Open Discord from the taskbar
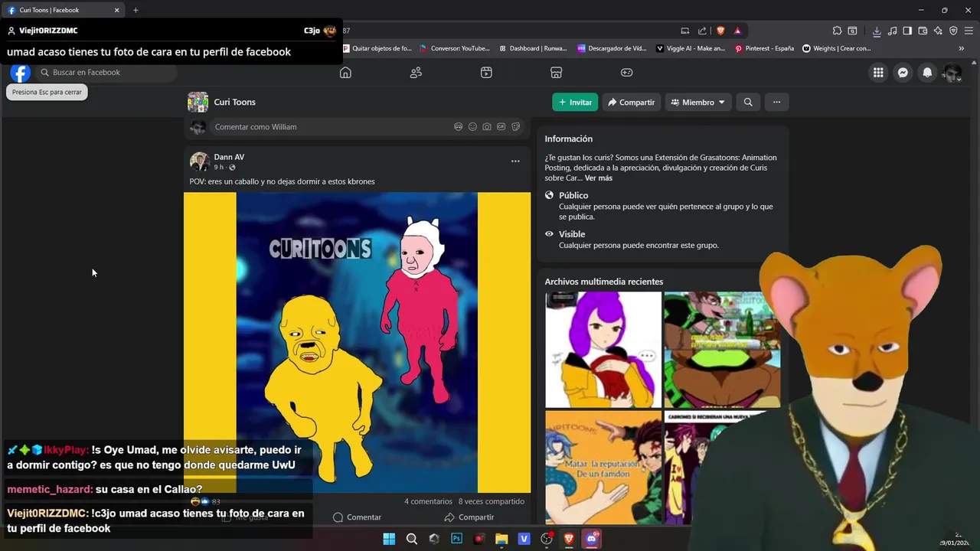Image resolution: width=980 pixels, height=551 pixels. 591,539
